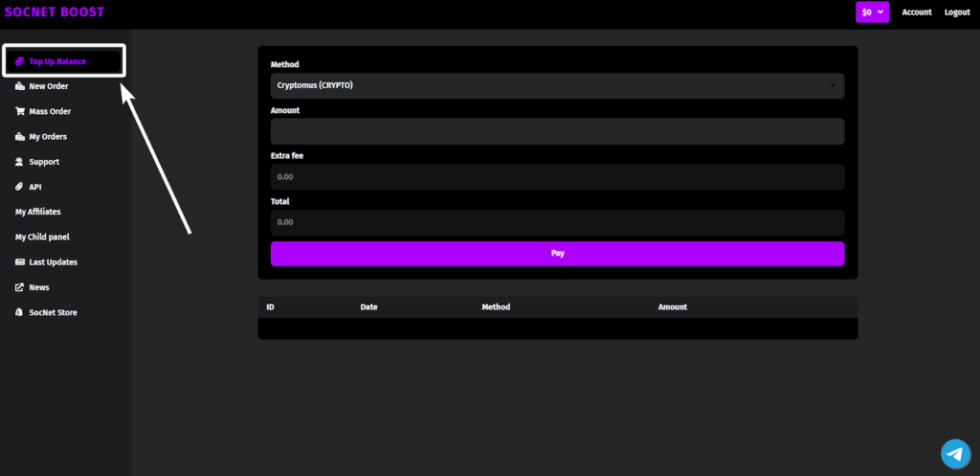Focus the Amount input field

557,131
